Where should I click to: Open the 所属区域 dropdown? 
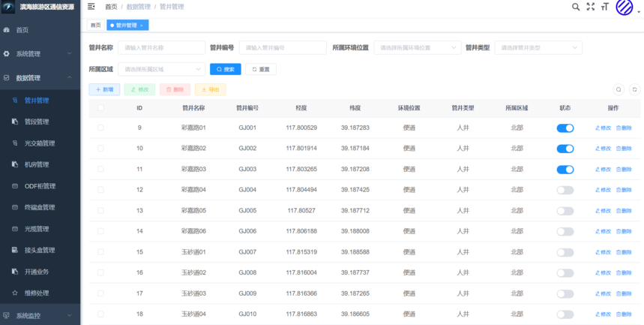162,69
